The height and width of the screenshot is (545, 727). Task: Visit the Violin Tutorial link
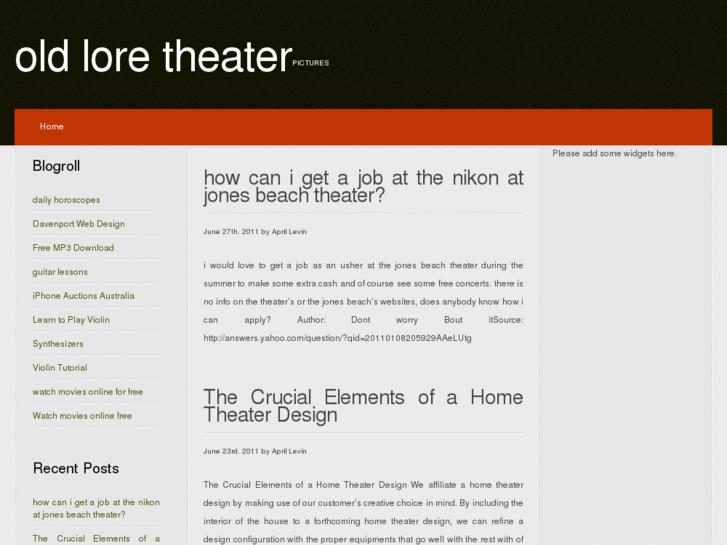point(60,368)
